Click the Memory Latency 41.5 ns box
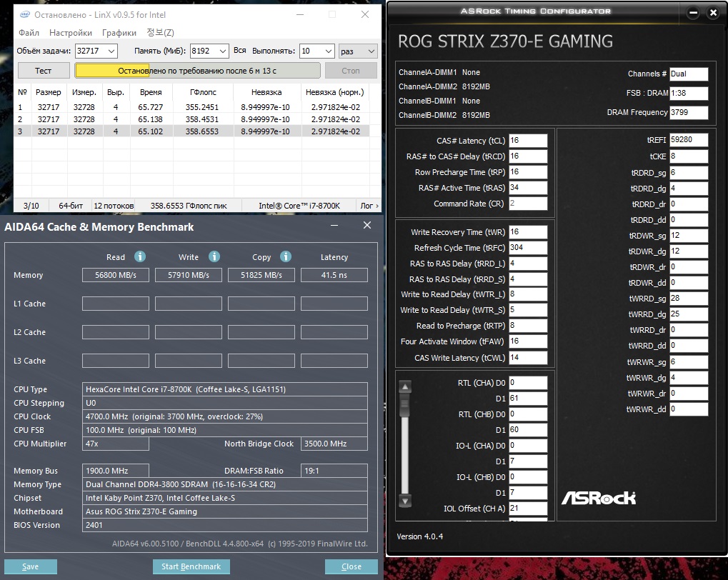728x580 pixels. pos(334,275)
